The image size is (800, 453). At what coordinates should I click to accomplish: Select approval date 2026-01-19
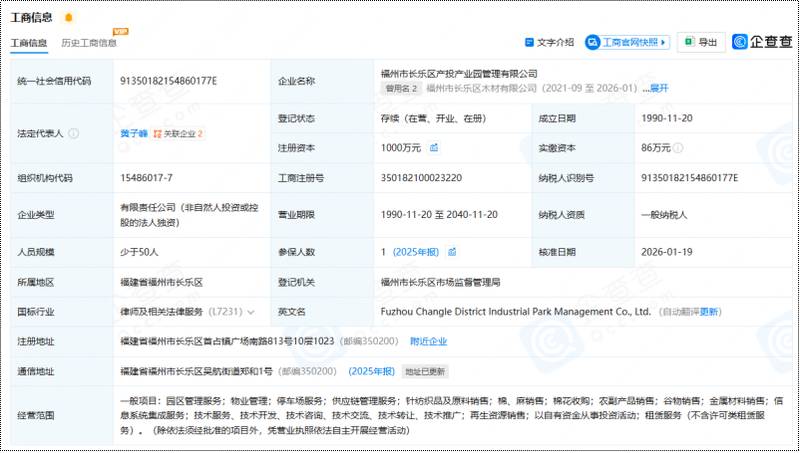667,252
